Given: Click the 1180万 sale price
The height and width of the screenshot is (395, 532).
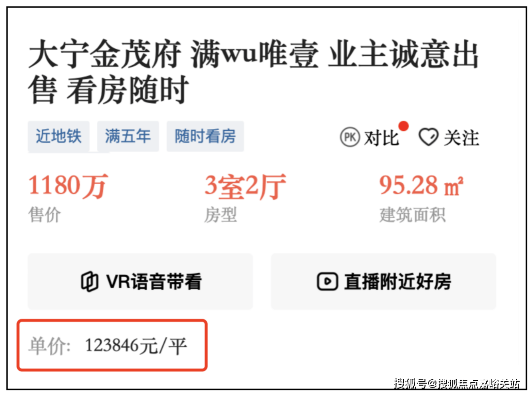Looking at the screenshot, I should coord(68,186).
